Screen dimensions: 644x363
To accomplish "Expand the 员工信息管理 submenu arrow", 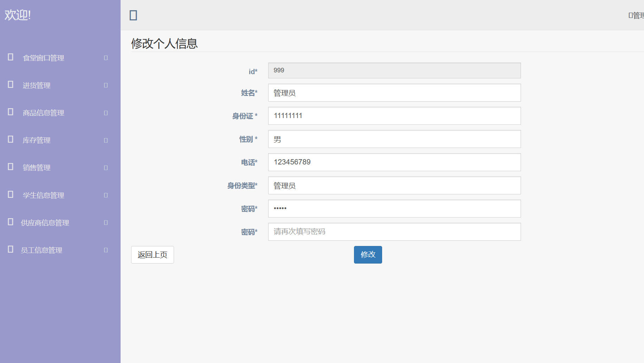I will point(106,250).
